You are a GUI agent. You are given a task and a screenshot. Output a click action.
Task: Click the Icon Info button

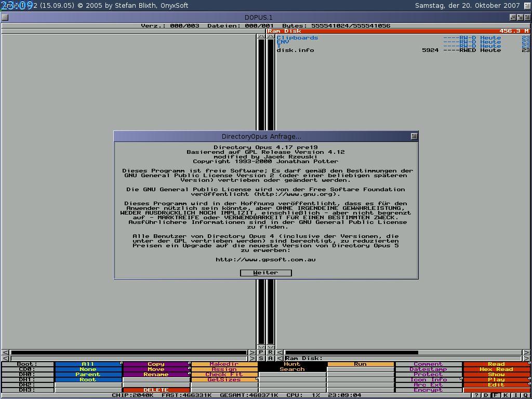click(x=429, y=380)
